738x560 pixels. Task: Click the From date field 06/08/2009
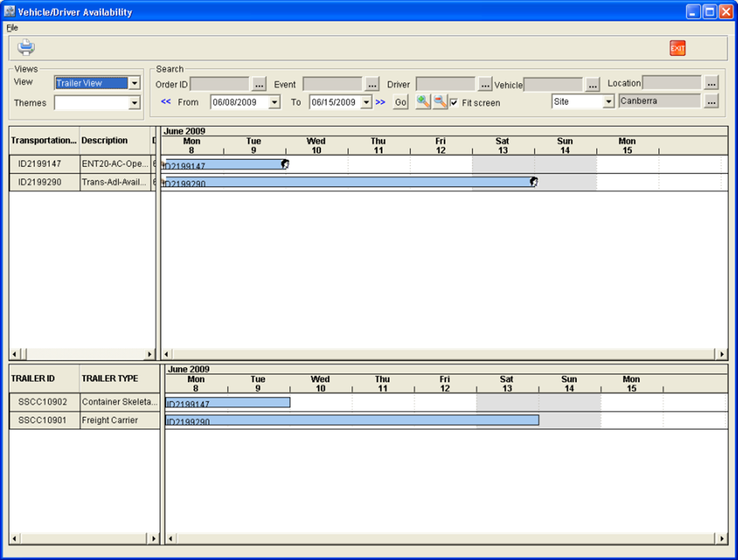point(240,102)
